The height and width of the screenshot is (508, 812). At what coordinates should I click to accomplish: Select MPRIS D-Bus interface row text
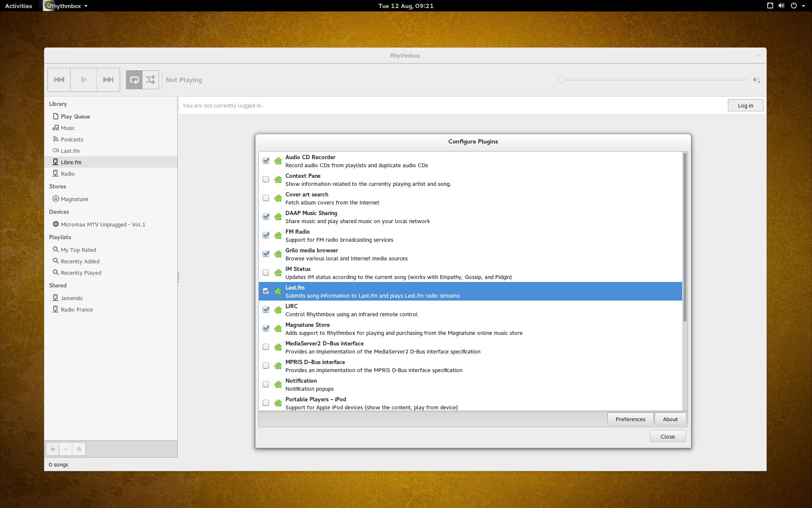pyautogui.click(x=374, y=366)
